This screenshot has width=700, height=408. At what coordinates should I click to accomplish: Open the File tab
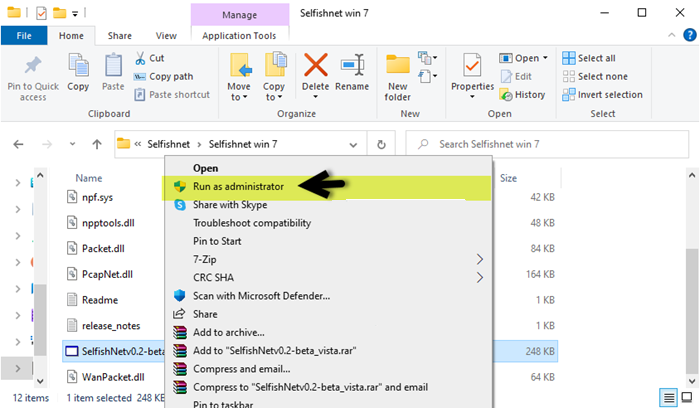24,36
